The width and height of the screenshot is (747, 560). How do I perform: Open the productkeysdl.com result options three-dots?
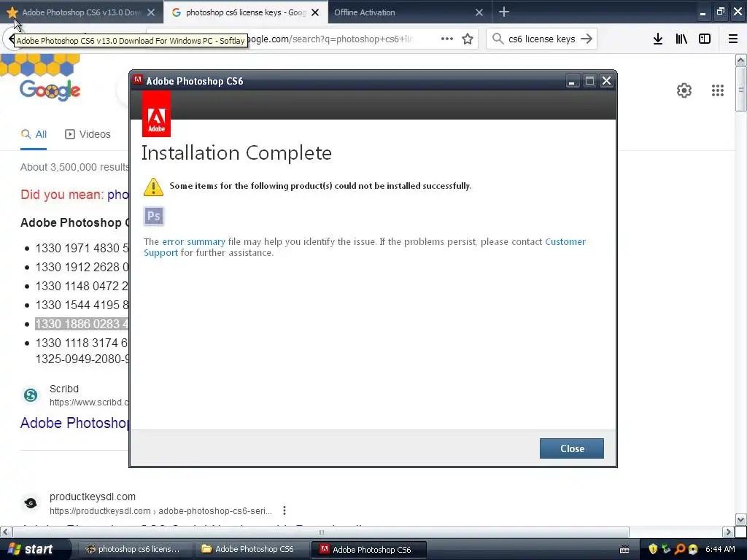click(x=285, y=510)
